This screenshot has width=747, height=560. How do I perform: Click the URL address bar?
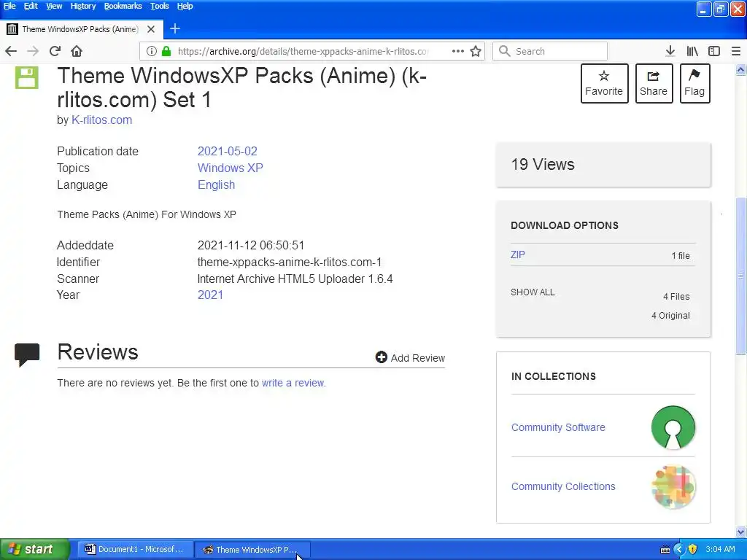click(303, 51)
